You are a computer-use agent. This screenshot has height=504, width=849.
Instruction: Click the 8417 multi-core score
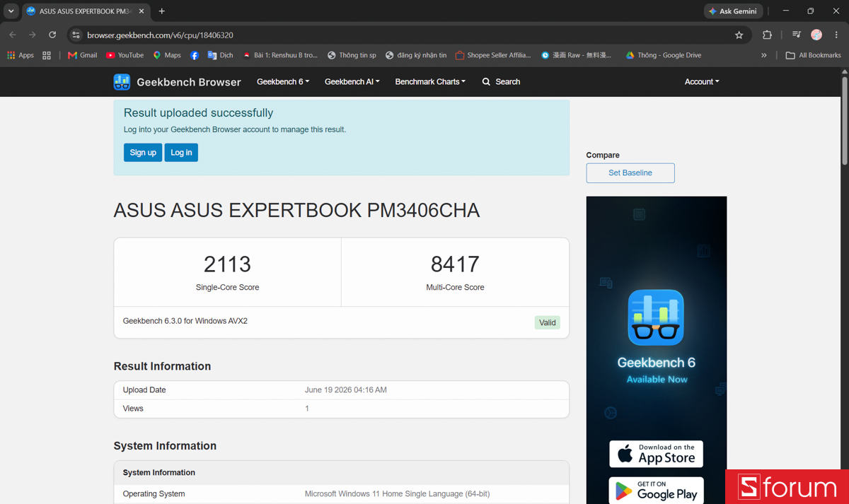click(455, 264)
